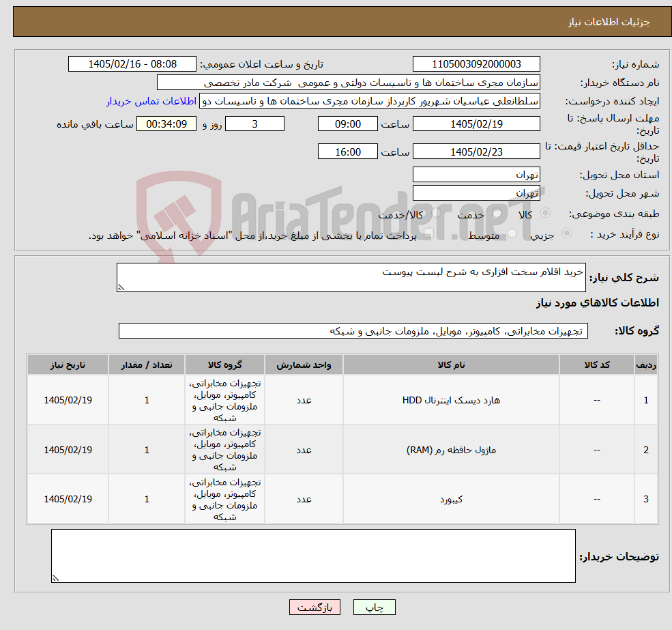Click the deadline time field 09:00
This screenshot has width=672, height=630.
[347, 124]
